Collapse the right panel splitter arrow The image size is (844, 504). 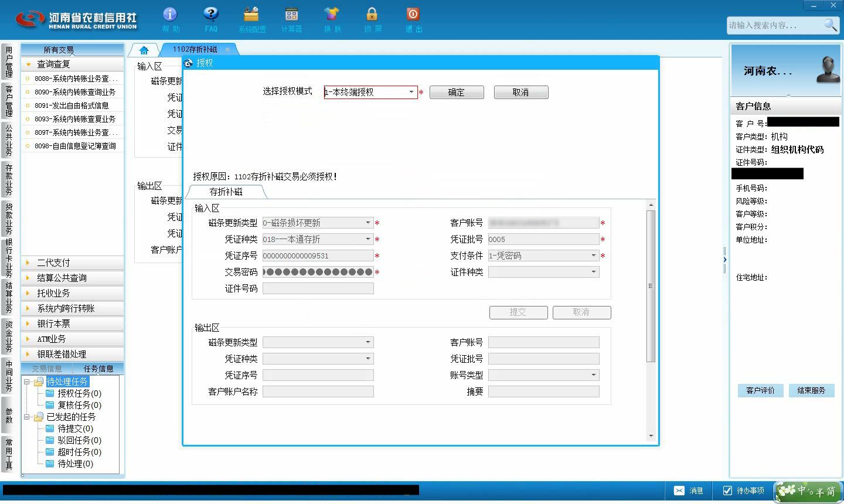725,260
